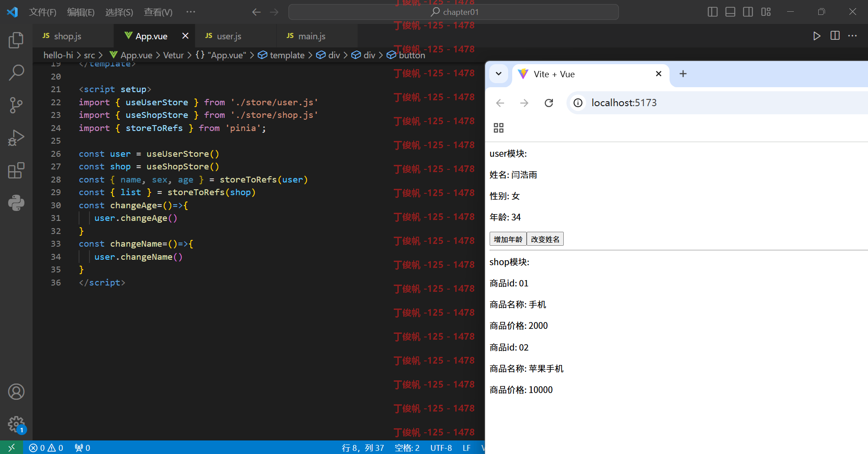Open the Extensions view
868x454 pixels.
(x=16, y=170)
